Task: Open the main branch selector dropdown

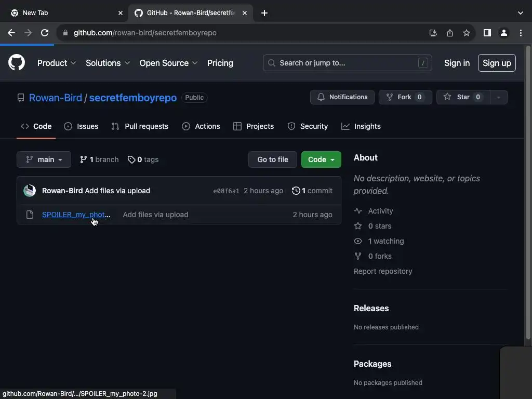Action: (x=44, y=159)
